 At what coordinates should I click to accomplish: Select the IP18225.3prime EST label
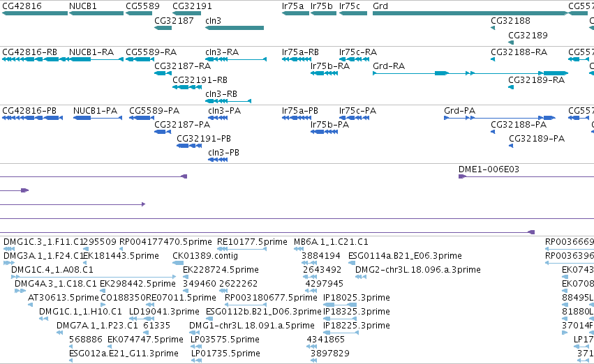click(357, 326)
